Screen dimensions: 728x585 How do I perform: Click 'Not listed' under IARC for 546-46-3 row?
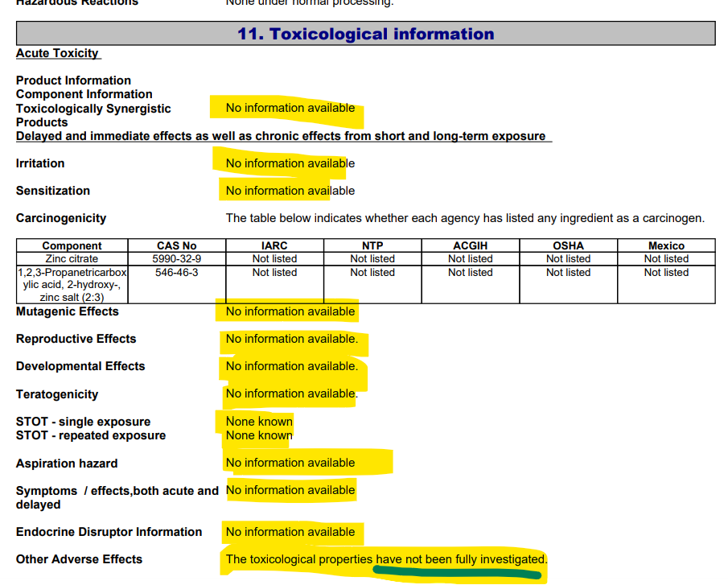[274, 273]
